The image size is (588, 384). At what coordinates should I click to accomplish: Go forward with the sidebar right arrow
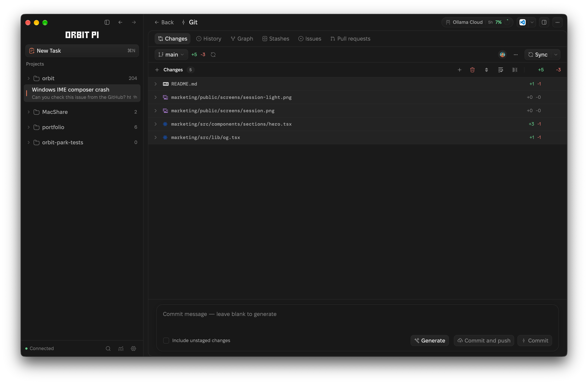pyautogui.click(x=134, y=22)
